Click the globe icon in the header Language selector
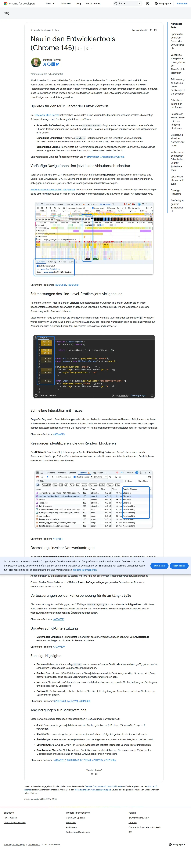This screenshot has width=191, height=868. (156, 4)
